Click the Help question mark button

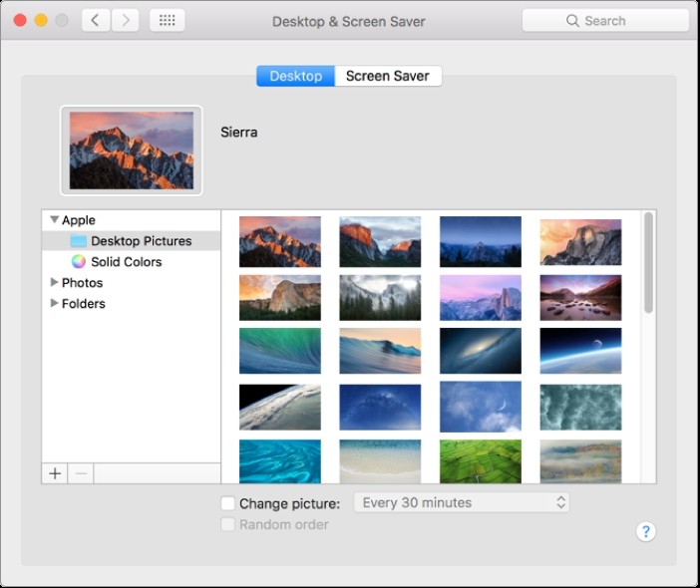pyautogui.click(x=645, y=531)
